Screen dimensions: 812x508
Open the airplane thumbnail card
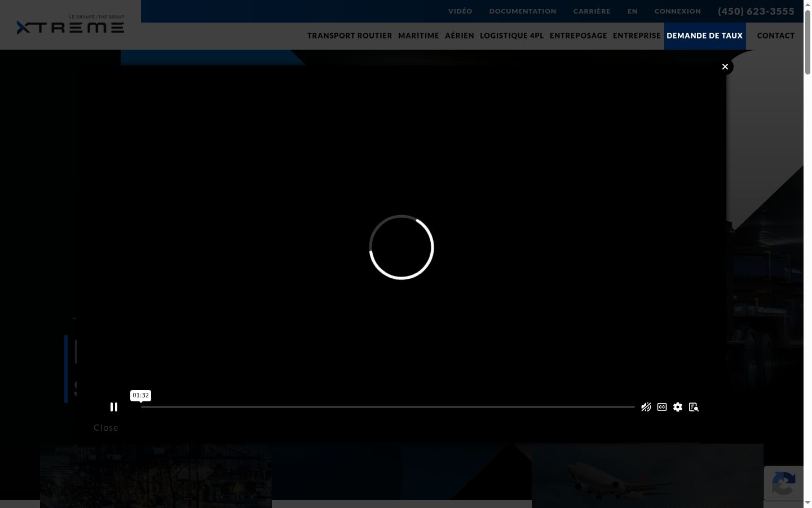(647, 475)
